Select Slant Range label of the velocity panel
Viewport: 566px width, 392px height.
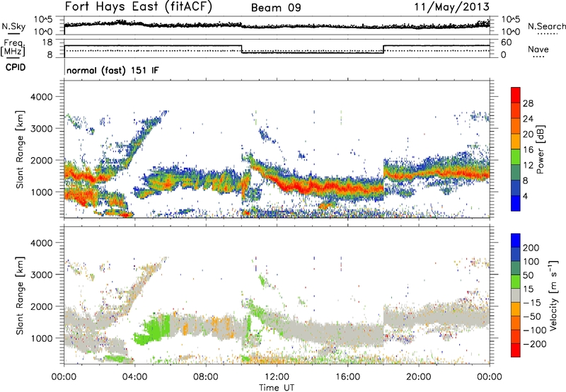20,296
